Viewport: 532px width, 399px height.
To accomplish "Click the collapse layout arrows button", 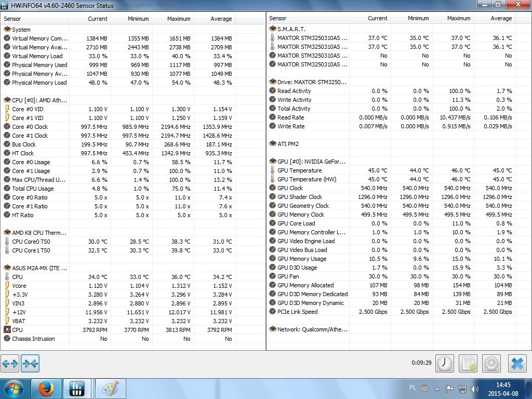I will point(30,364).
